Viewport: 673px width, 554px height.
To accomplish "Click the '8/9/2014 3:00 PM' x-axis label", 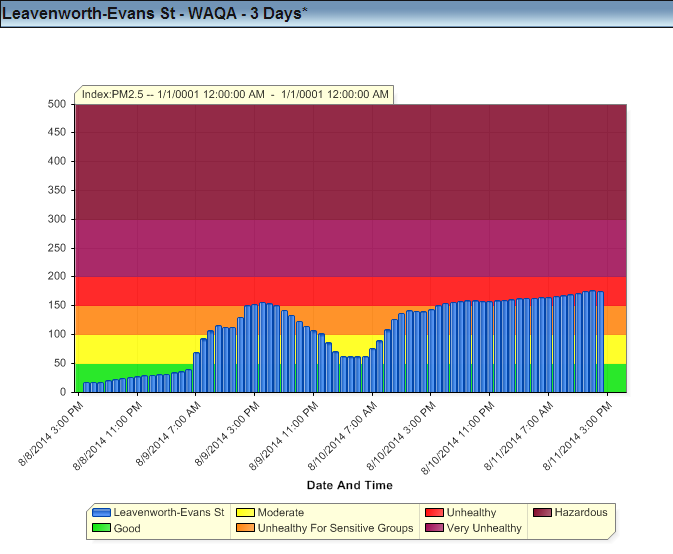I will tap(227, 434).
